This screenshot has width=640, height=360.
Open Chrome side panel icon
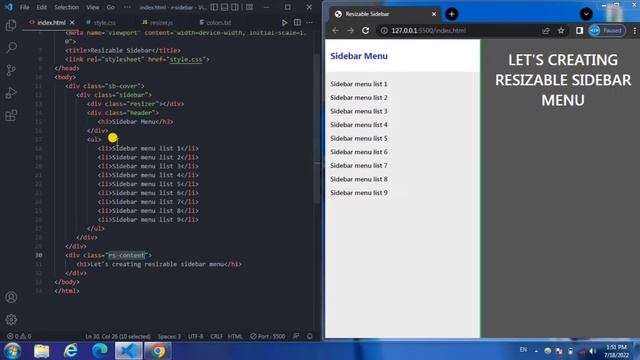pos(579,30)
